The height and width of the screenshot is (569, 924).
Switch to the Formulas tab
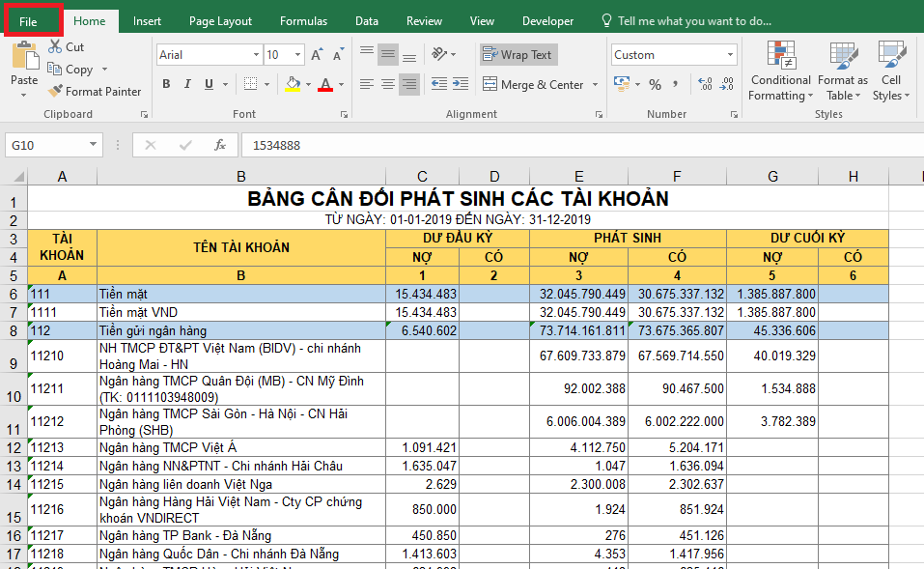303,20
